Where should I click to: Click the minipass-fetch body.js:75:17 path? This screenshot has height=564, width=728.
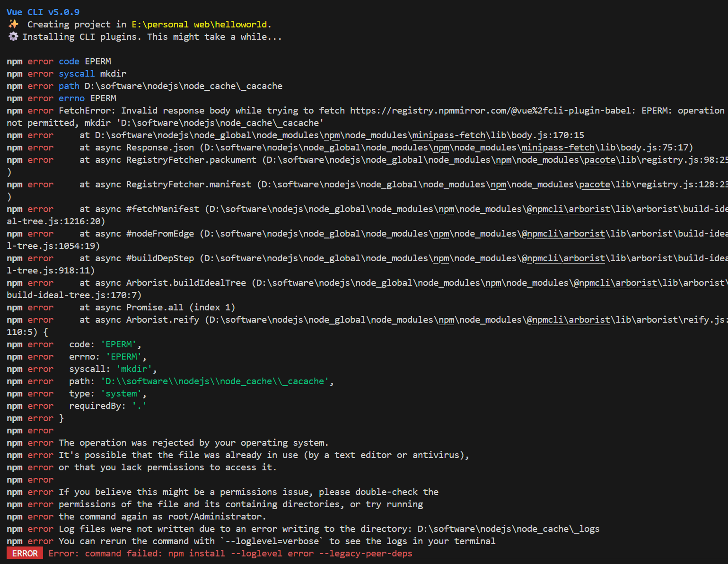coord(446,147)
